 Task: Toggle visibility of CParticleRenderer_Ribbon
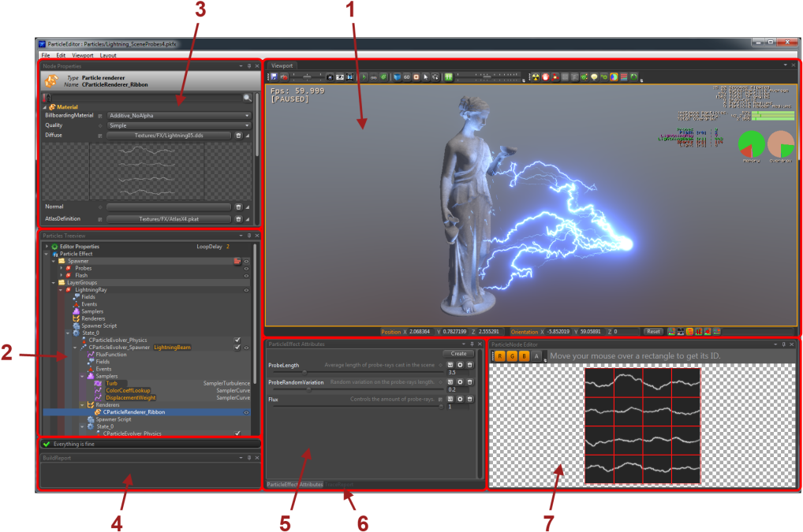click(x=246, y=412)
